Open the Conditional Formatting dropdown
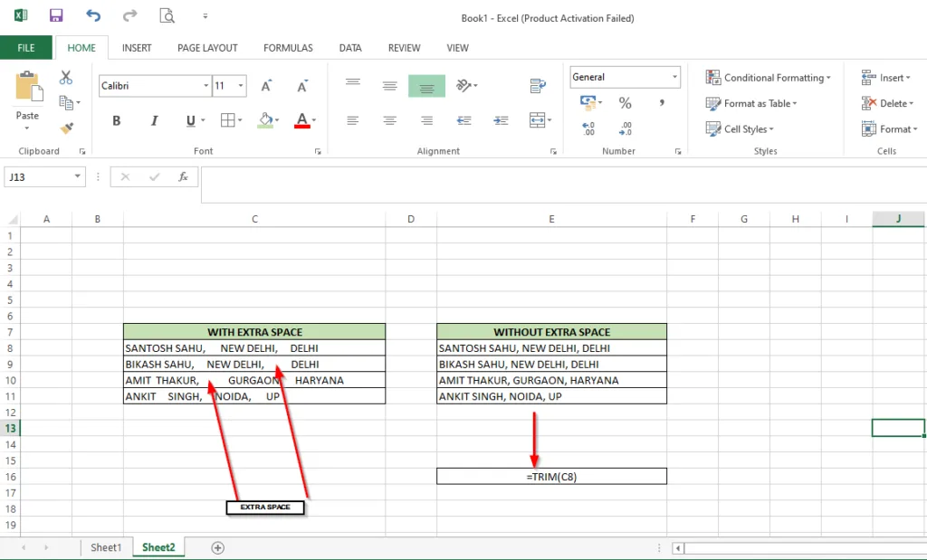Screen dimensions: 927x560 pyautogui.click(x=769, y=78)
